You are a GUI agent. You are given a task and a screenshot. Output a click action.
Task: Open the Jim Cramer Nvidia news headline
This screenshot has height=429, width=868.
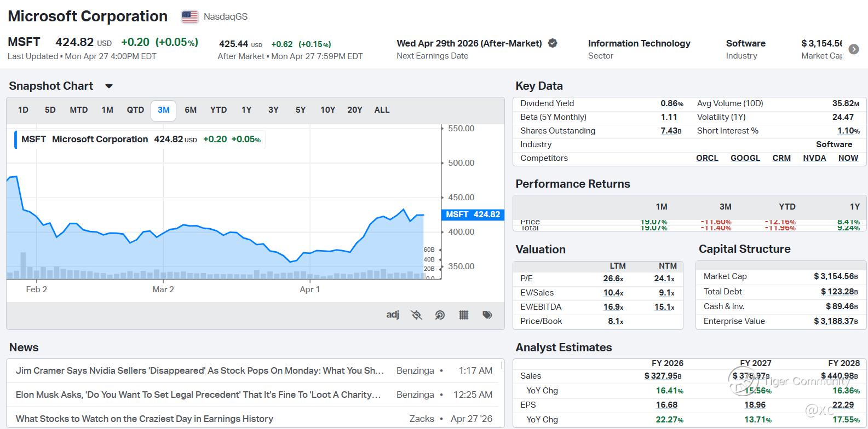coord(199,371)
